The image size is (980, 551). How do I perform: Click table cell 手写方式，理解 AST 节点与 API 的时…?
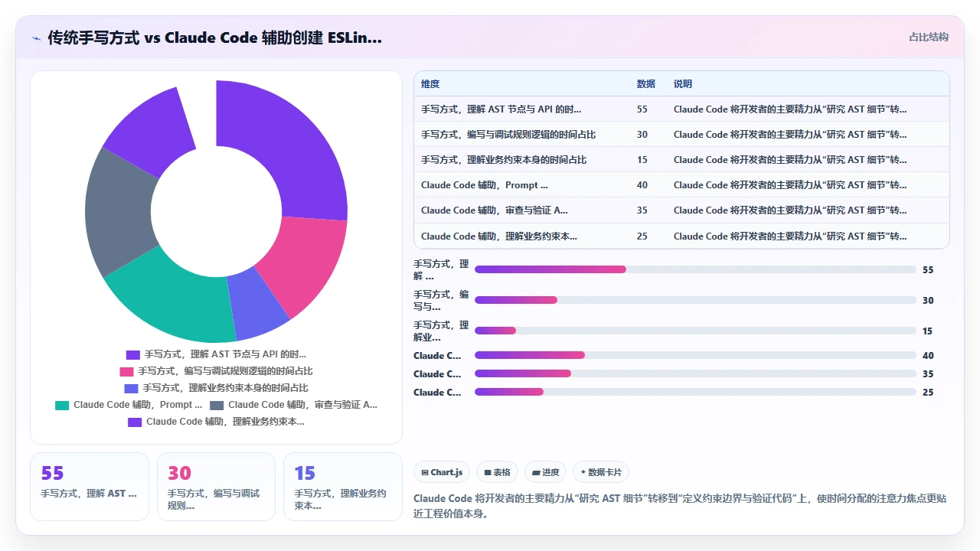click(x=501, y=109)
